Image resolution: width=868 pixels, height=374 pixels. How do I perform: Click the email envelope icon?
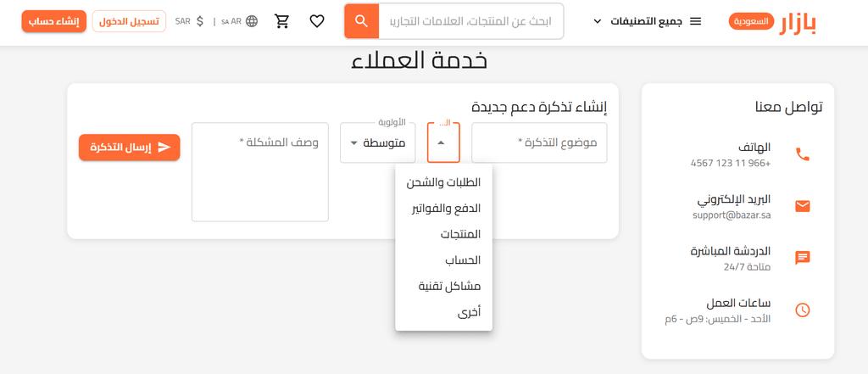click(802, 206)
